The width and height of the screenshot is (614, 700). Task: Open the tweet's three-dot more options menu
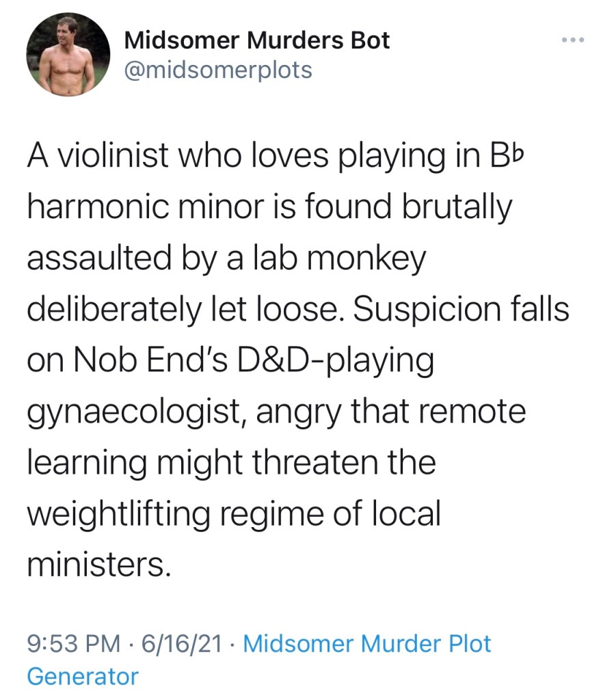click(572, 40)
